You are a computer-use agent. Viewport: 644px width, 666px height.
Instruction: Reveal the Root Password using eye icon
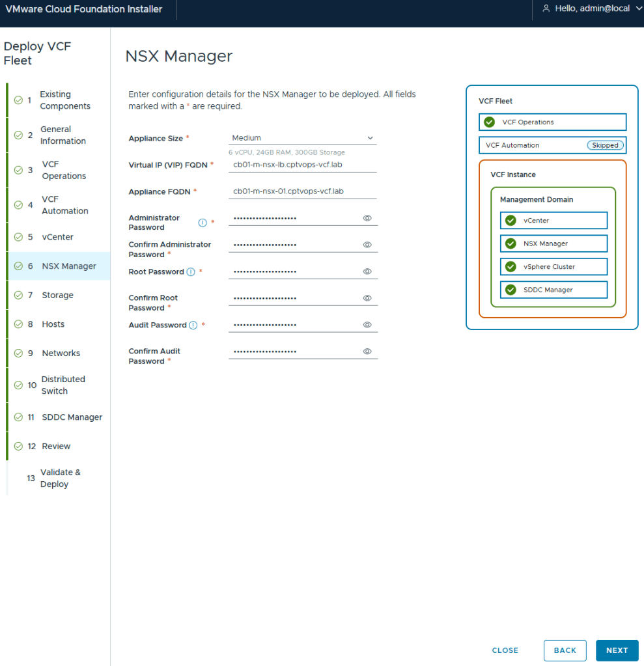(367, 271)
